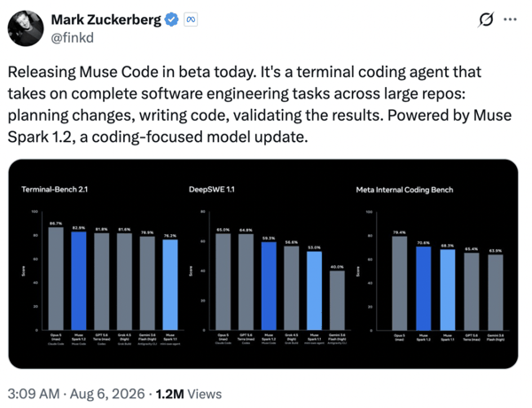Click the Terminal-Bench 2.1 chart title

55,190
